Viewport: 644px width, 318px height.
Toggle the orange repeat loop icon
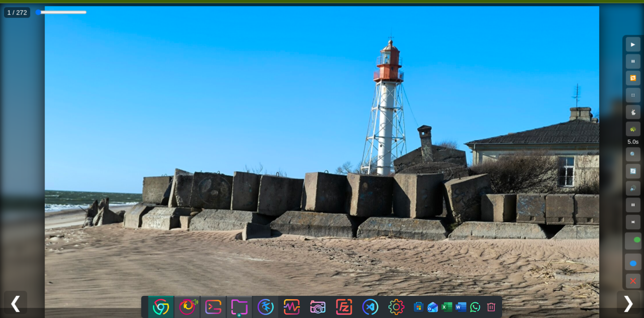[x=633, y=78]
